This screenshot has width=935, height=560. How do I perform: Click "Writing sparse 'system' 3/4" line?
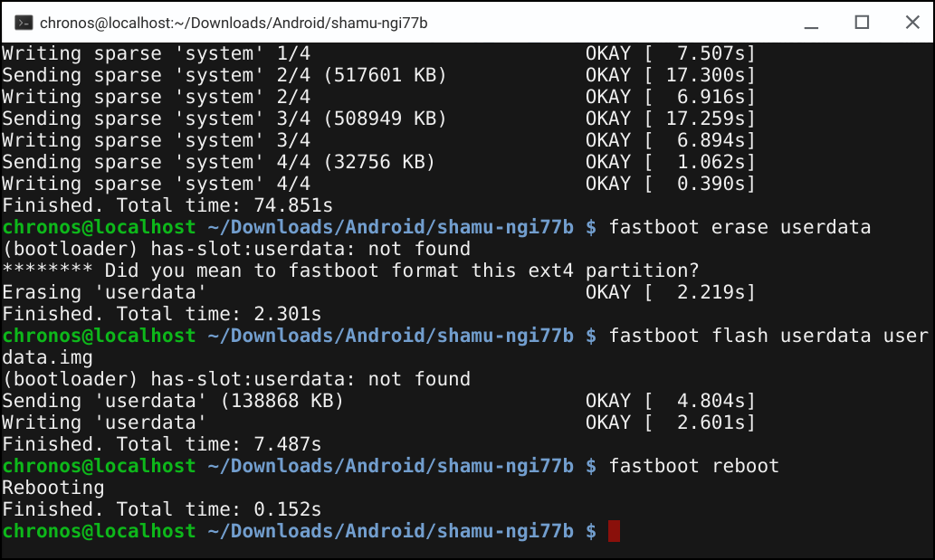pyautogui.click(x=157, y=140)
